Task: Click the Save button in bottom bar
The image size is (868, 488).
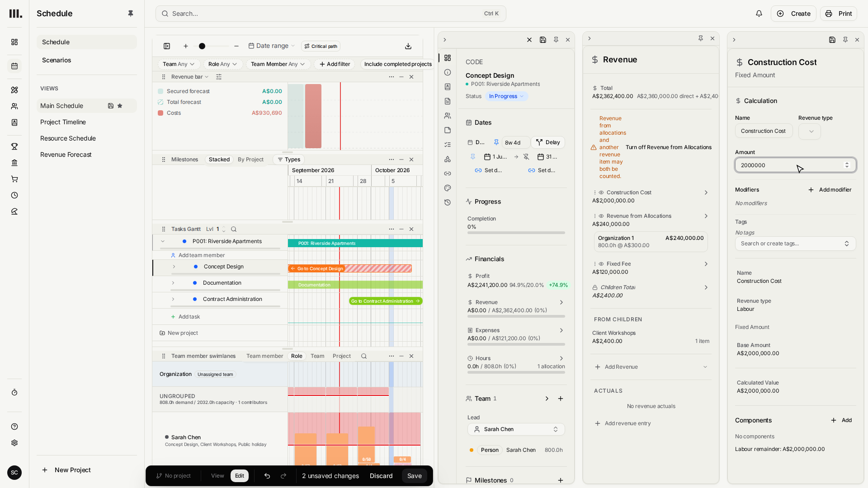Action: click(x=414, y=476)
